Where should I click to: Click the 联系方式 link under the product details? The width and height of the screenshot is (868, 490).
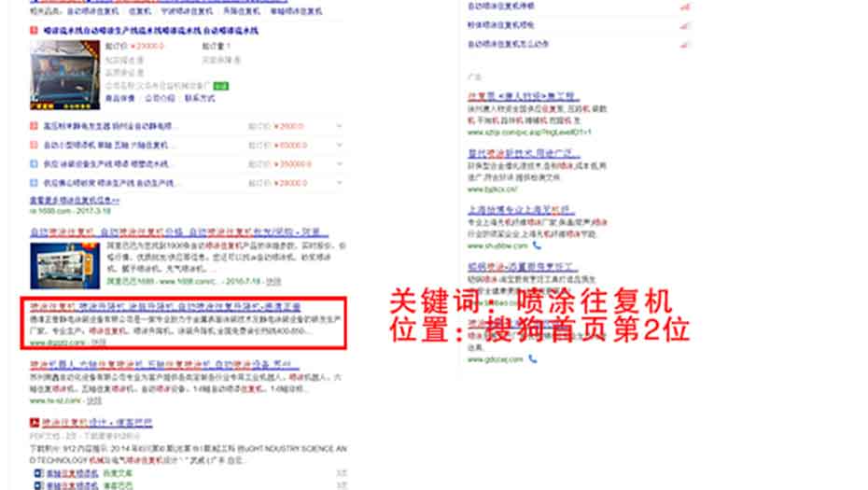(x=198, y=98)
